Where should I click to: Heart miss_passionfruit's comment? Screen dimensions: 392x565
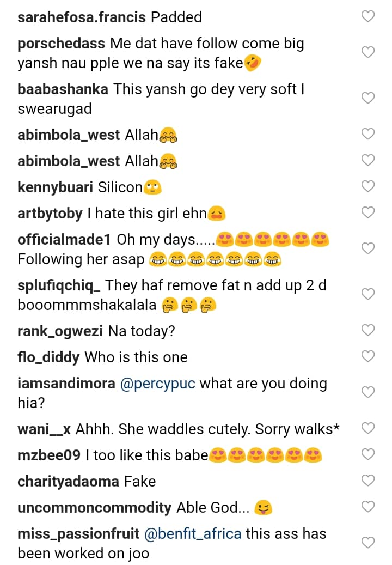point(369,543)
